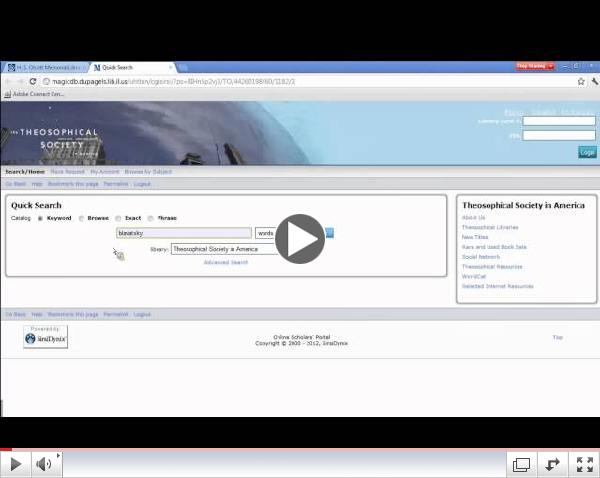The image size is (600, 478).
Task: Open the Chrome wrench menu
Action: (595, 81)
